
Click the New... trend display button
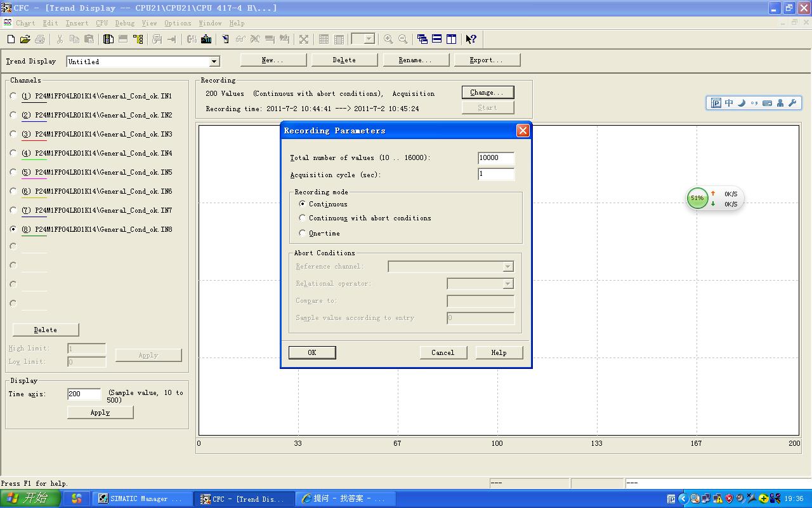tap(273, 60)
